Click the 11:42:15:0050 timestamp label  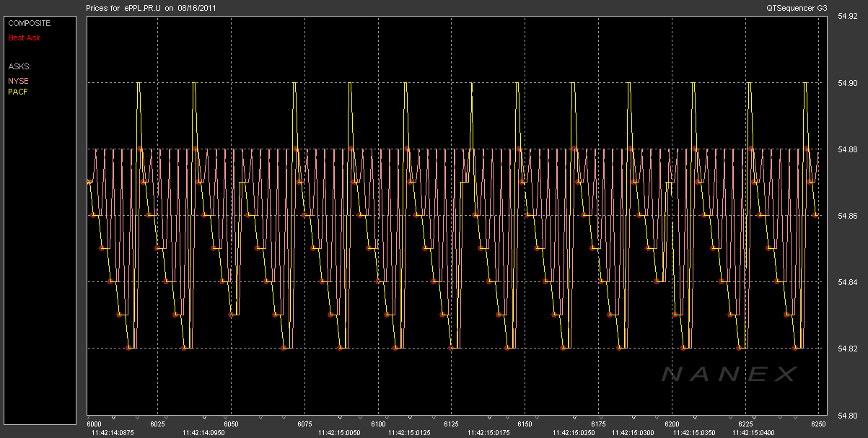[341, 434]
